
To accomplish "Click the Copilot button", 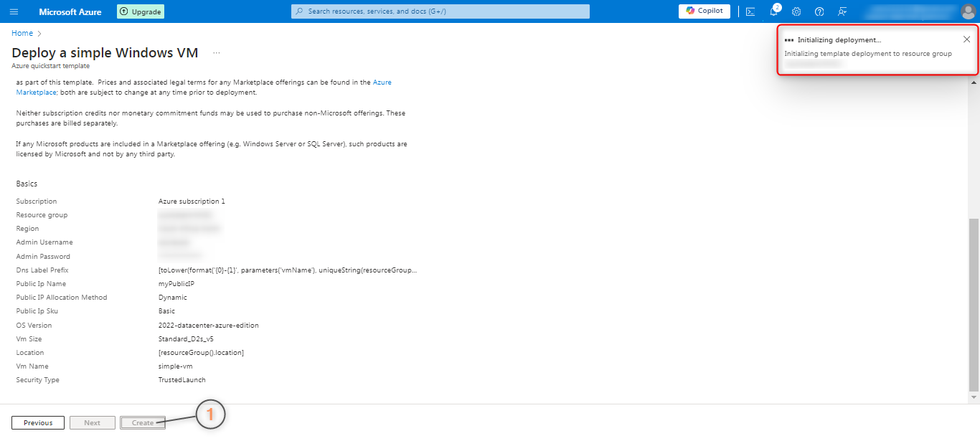I will 705,11.
